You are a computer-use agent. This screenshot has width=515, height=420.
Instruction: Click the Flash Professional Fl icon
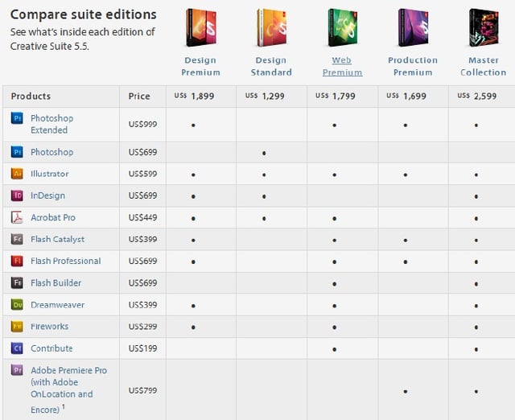click(17, 261)
